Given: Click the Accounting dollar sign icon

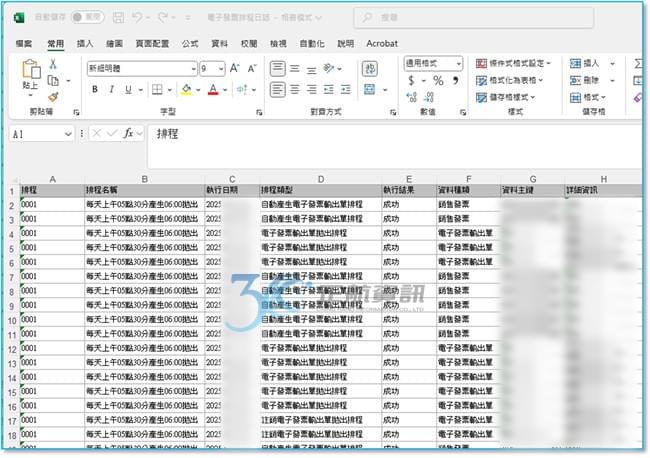Looking at the screenshot, I should pos(411,80).
